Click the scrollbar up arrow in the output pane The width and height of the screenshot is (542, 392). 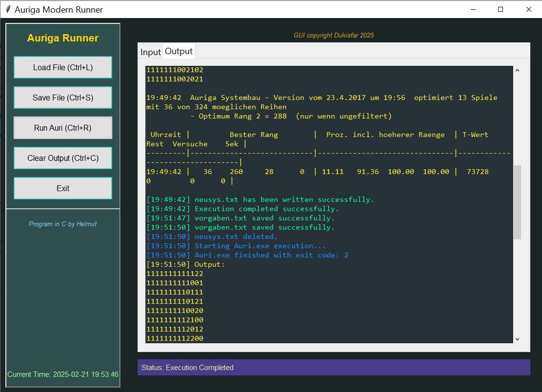pyautogui.click(x=517, y=70)
